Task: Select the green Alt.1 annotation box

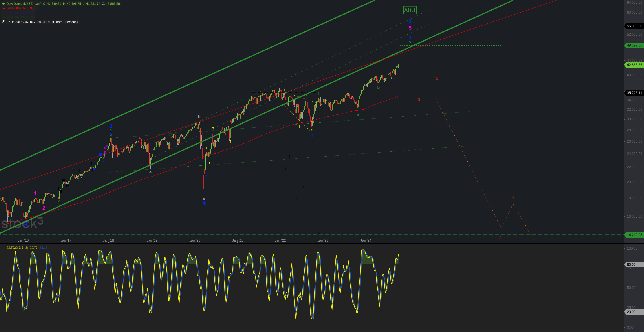Action: 410,10
